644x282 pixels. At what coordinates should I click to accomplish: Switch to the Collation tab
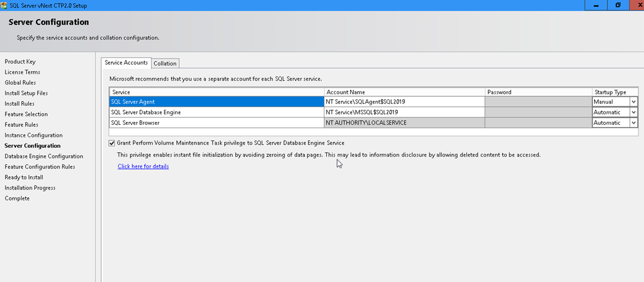[165, 63]
